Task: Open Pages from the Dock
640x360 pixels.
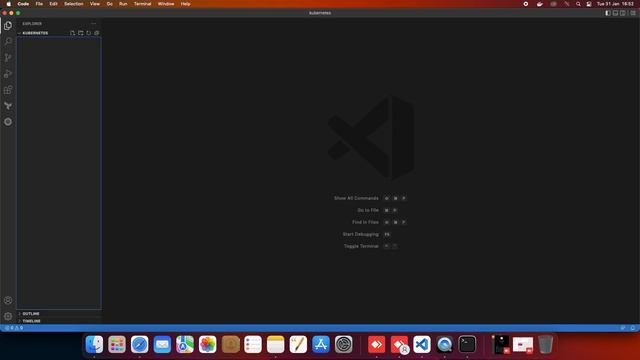Action: click(298, 344)
